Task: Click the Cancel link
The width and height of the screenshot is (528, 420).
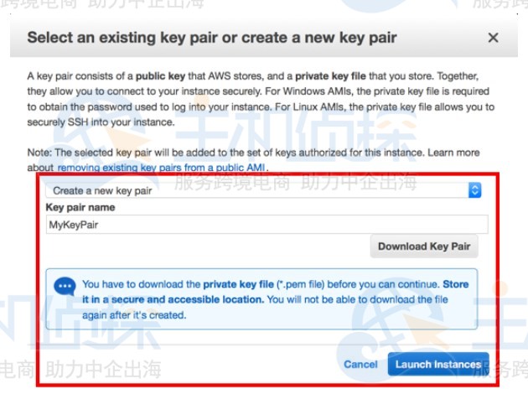Action: click(x=360, y=364)
